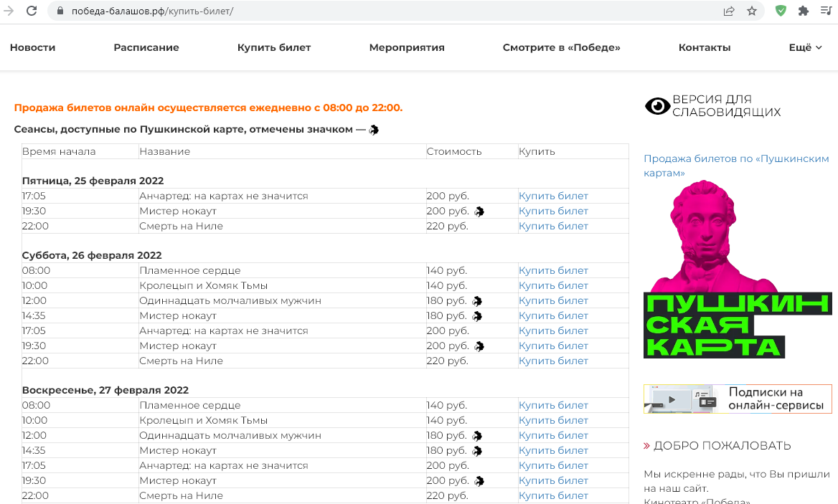Buy ticket for Saturday 22:00 Смерть на Ниле
The image size is (838, 504).
click(553, 361)
